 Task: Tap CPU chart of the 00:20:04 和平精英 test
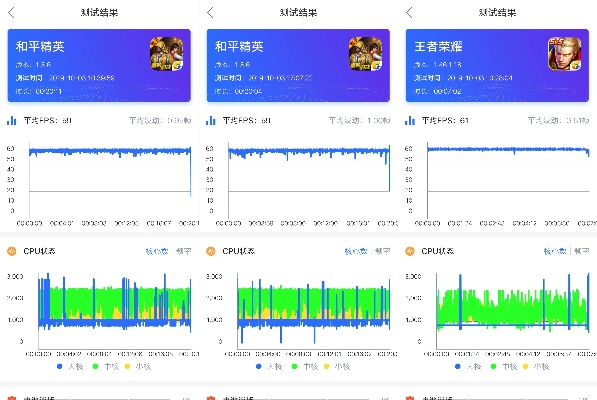point(313,311)
